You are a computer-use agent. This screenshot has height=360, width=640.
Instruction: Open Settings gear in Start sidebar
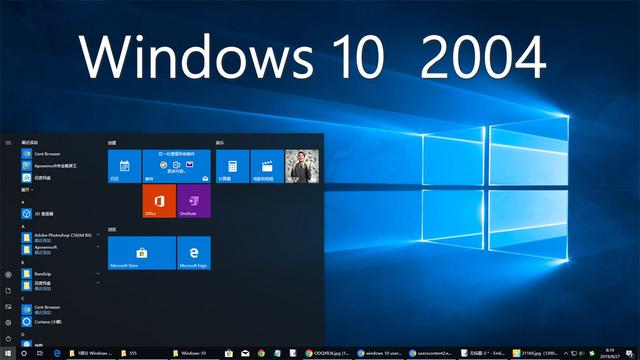tap(8, 322)
